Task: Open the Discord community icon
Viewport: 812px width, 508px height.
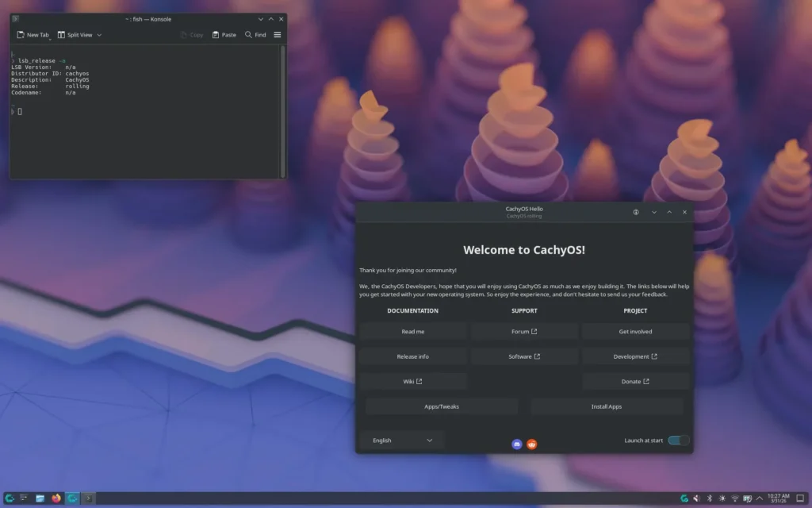Action: click(516, 444)
